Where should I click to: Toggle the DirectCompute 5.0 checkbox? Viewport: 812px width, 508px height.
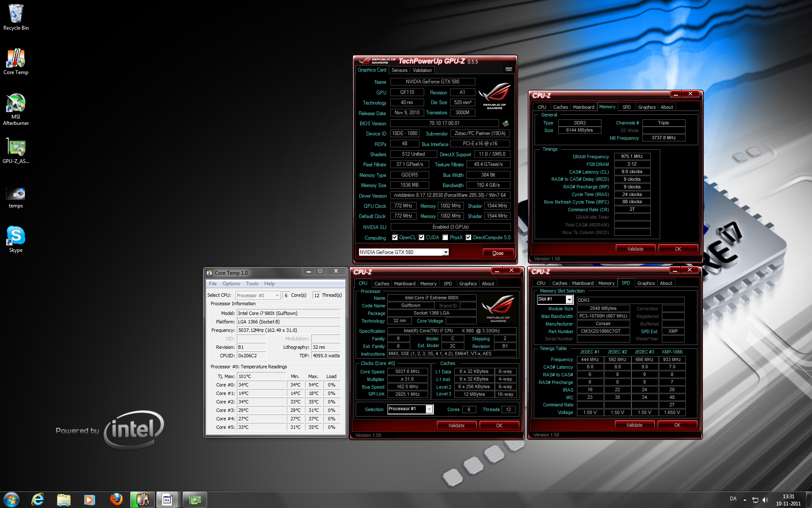[468, 237]
